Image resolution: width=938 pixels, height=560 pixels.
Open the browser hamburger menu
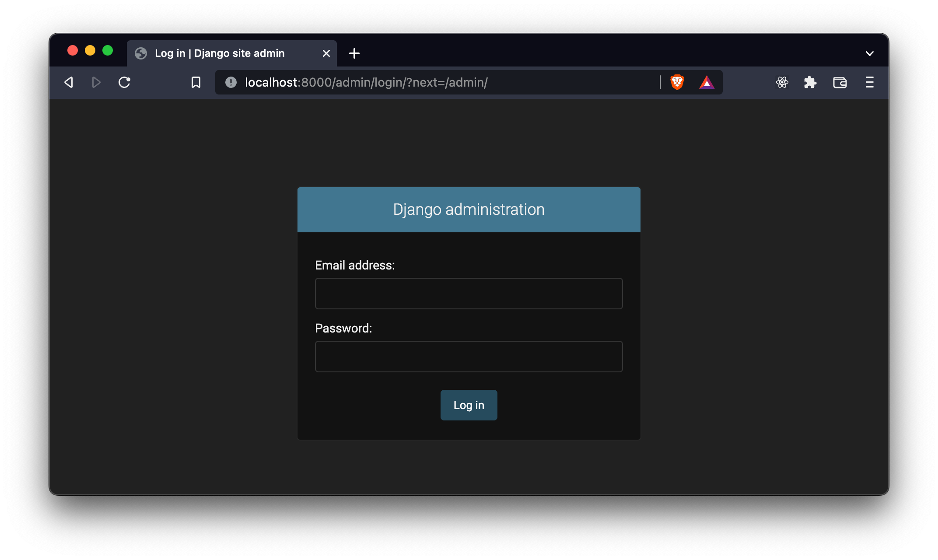[870, 82]
